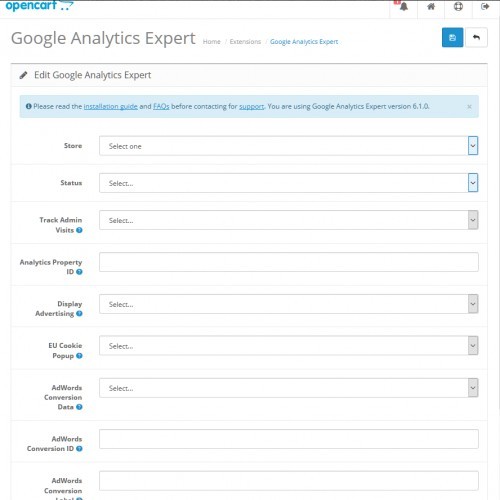This screenshot has width=500, height=500.
Task: Click the Analytics Property ID input field
Action: [289, 262]
